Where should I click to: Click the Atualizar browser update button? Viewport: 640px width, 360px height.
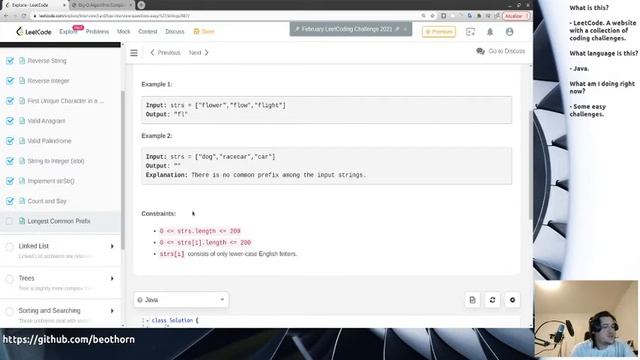[x=516, y=16]
